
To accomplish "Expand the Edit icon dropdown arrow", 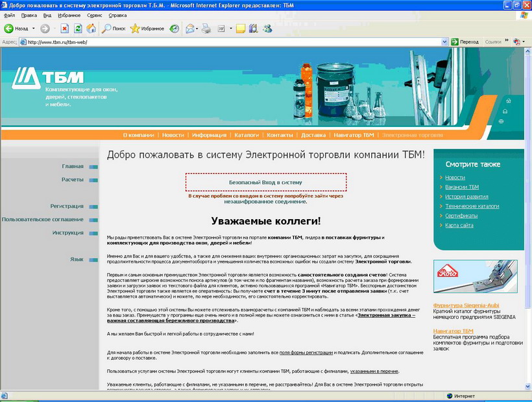I will pyautogui.click(x=231, y=29).
